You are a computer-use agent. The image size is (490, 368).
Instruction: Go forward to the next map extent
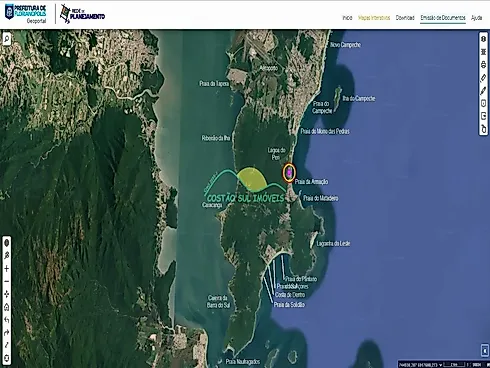[6, 333]
